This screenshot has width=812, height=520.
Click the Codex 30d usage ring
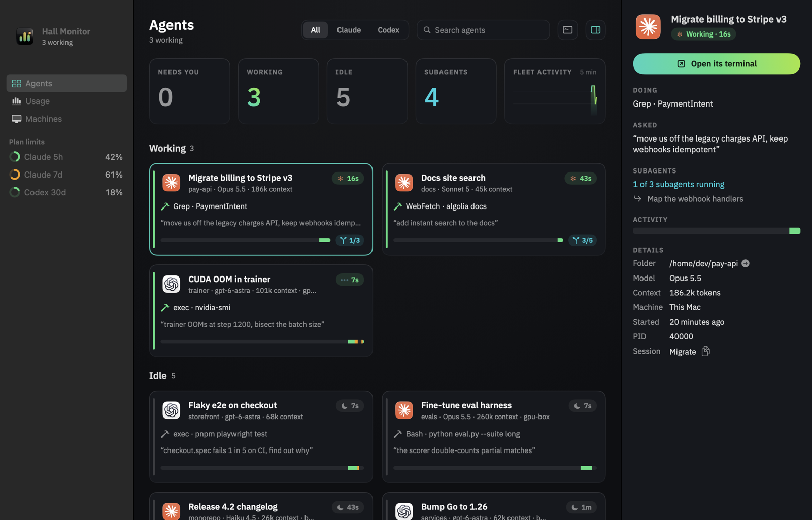point(15,192)
